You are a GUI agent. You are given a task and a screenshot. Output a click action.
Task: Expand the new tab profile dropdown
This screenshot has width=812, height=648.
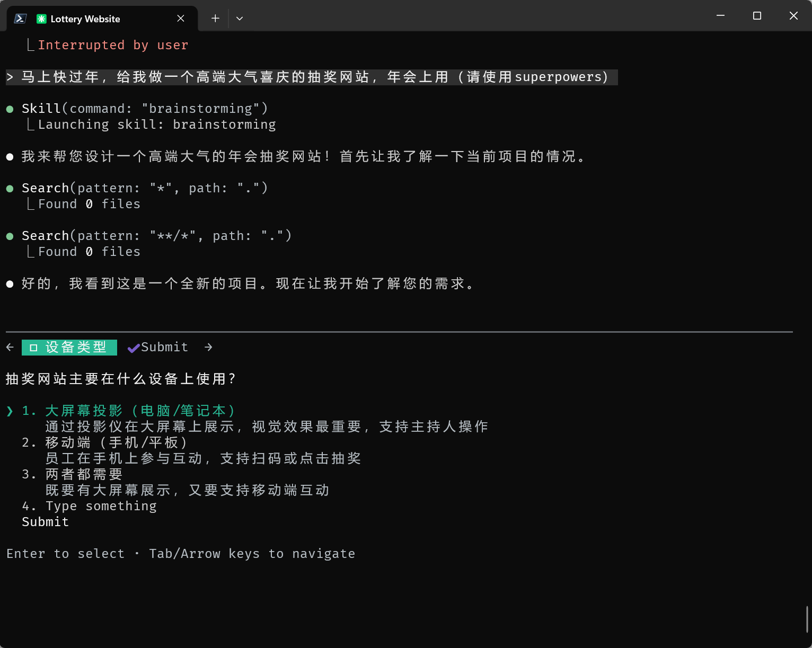[x=240, y=19]
